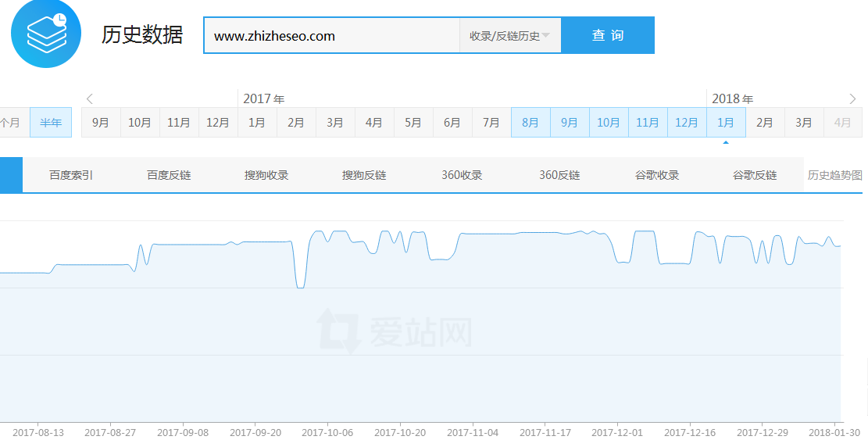Click the 查询 search button
The height and width of the screenshot is (447, 868).
click(x=608, y=36)
